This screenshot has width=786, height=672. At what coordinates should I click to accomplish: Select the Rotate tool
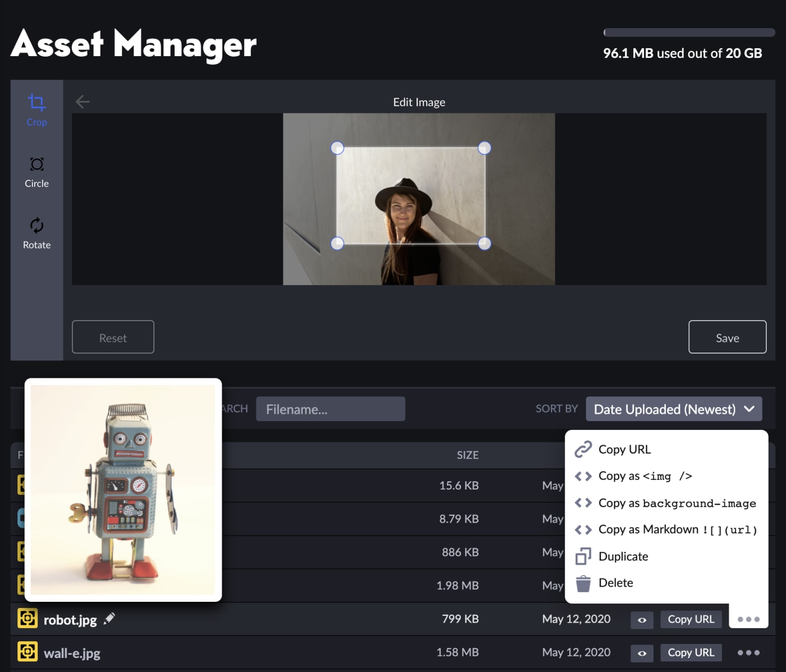coord(36,232)
